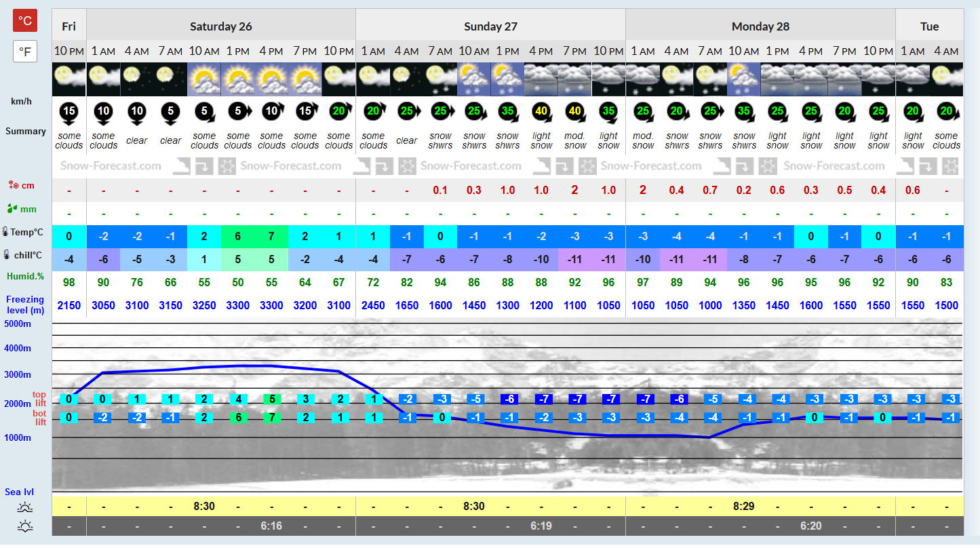Click Friday humidity value 98
980x548 pixels.
click(x=69, y=282)
